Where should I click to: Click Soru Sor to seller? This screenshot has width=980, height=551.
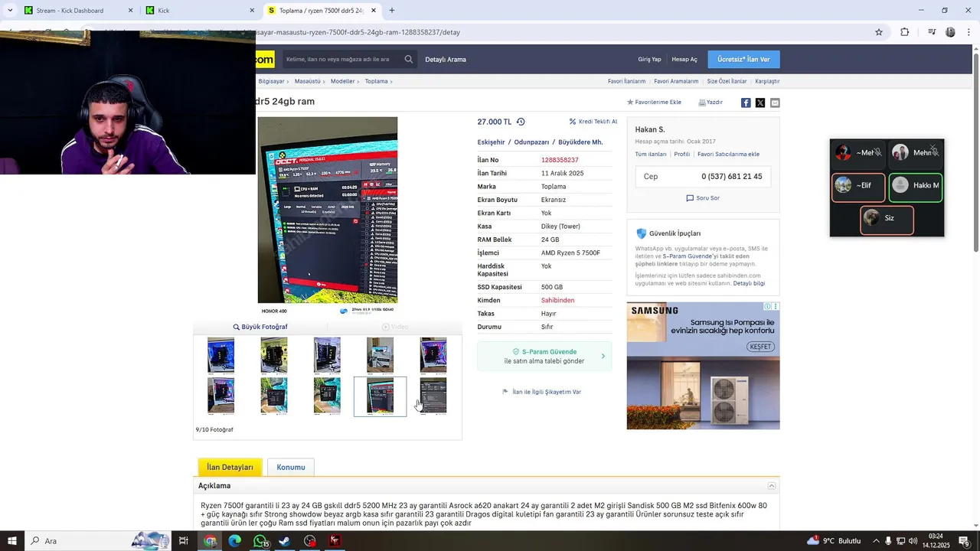coord(703,198)
